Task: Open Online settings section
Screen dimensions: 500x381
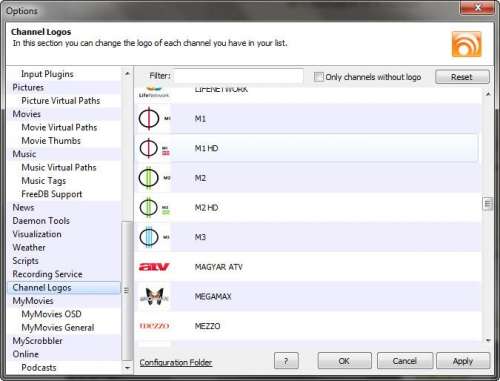Action: (x=26, y=354)
